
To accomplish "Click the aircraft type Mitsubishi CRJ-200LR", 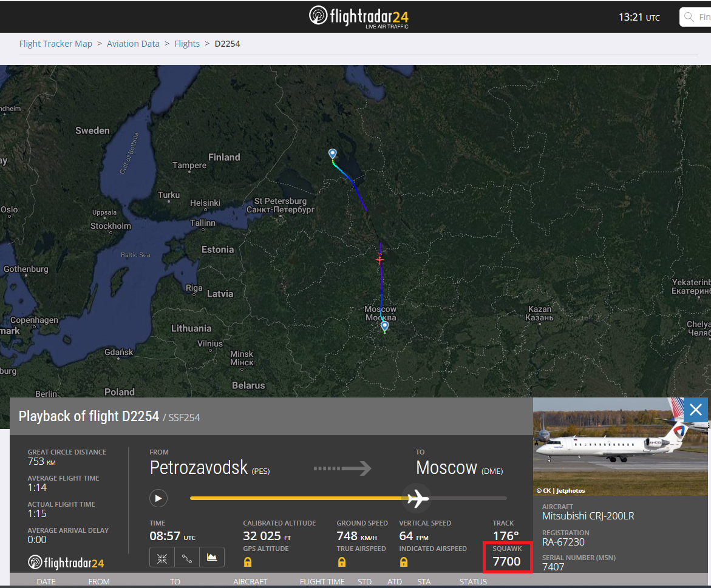I will tap(588, 516).
